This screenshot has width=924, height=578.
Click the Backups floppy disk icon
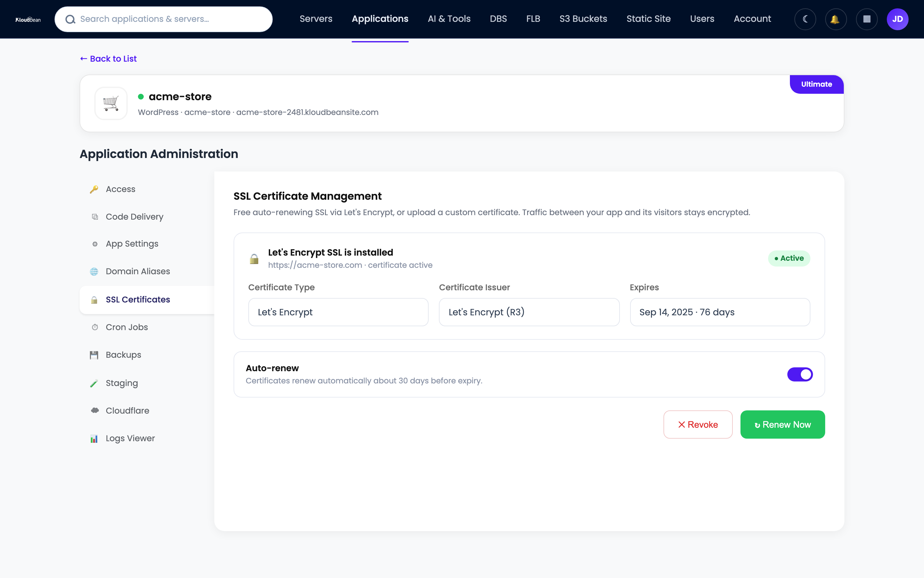click(x=94, y=355)
